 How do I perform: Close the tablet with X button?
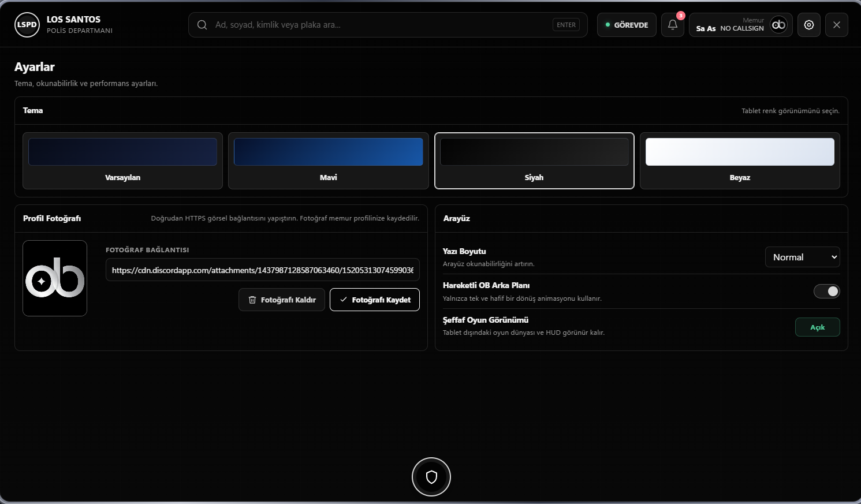pos(837,25)
